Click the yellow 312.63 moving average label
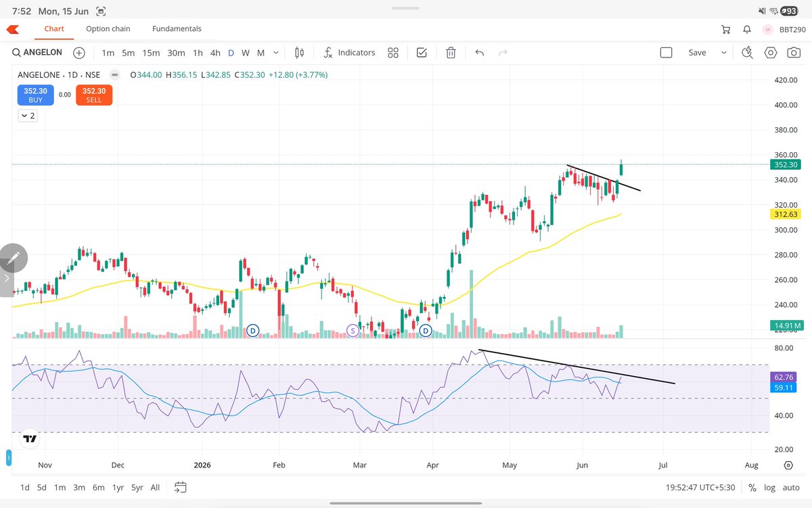The image size is (812, 508). pyautogui.click(x=784, y=214)
